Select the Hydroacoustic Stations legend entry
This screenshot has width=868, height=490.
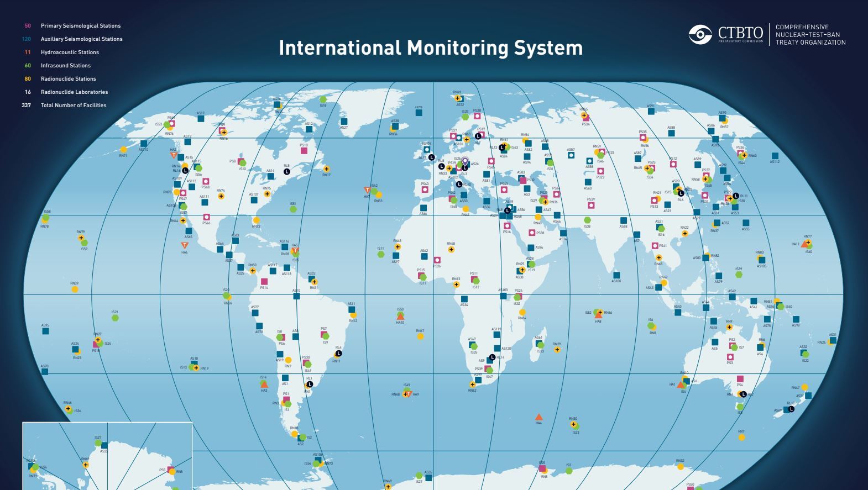(x=70, y=52)
